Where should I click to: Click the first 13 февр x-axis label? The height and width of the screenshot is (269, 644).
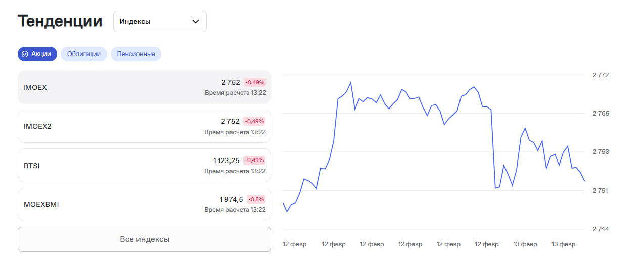[x=525, y=244]
